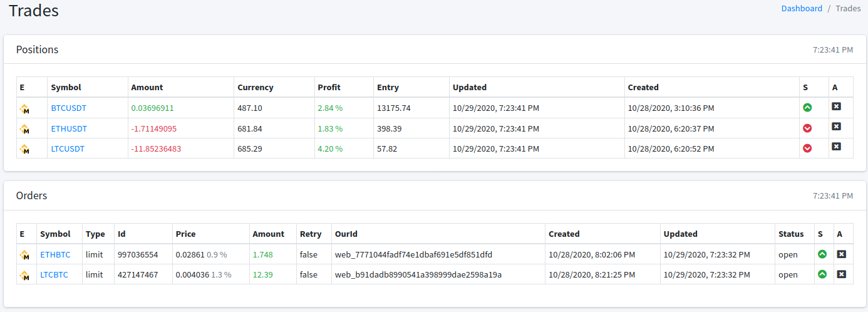The width and height of the screenshot is (868, 312).
Task: Click the Price column header in Orders
Action: click(186, 234)
